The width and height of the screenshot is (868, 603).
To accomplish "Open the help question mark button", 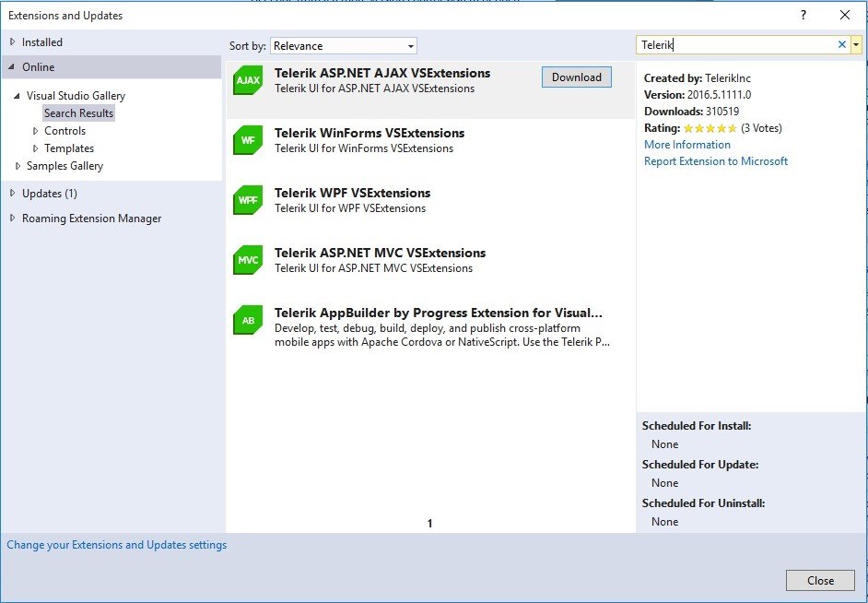I will coord(803,16).
